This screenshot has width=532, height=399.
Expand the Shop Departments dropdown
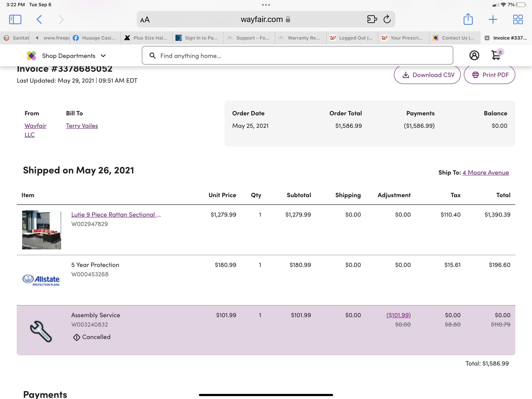(x=73, y=56)
